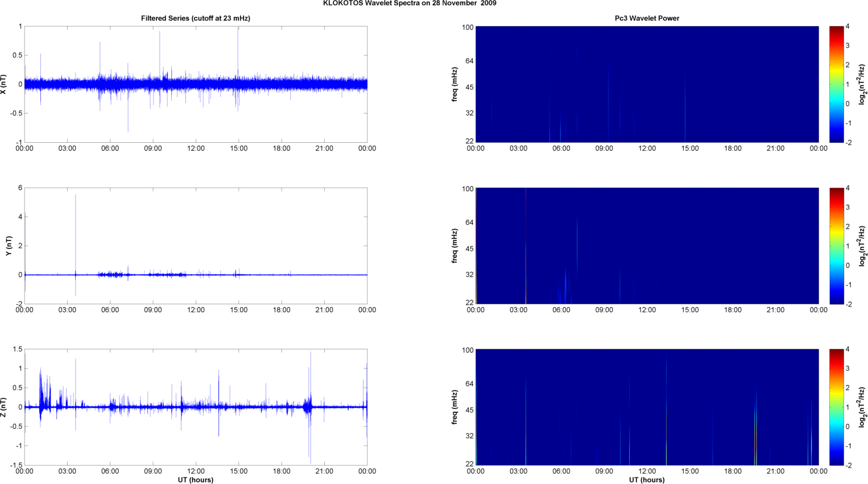Screen dimensions: 868x484
Task: Click the colorbar beside the bottom spectrogram
Action: tap(836, 407)
